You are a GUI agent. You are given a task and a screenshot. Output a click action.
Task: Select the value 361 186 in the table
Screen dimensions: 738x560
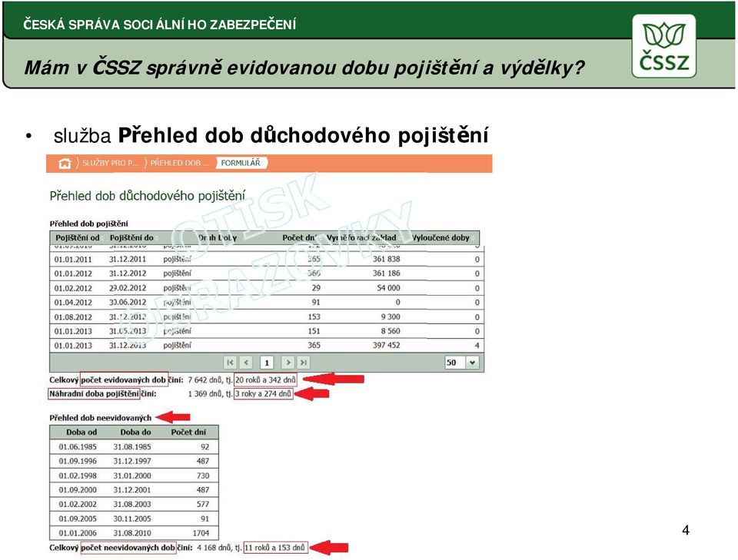(387, 273)
